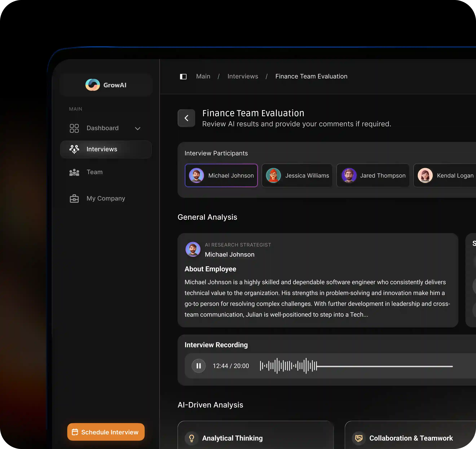Go back with the arrow button
The width and height of the screenshot is (476, 449).
[186, 118]
